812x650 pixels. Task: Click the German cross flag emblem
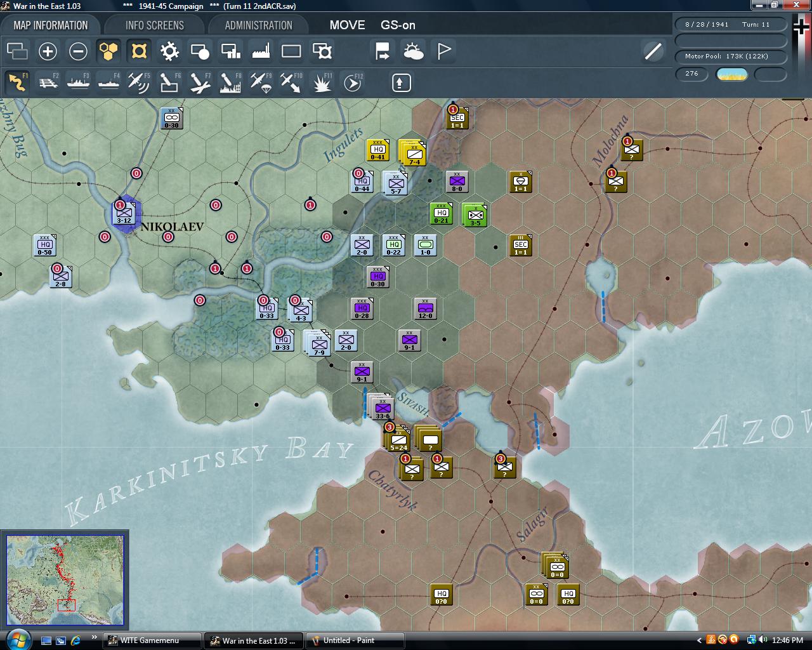click(x=801, y=28)
